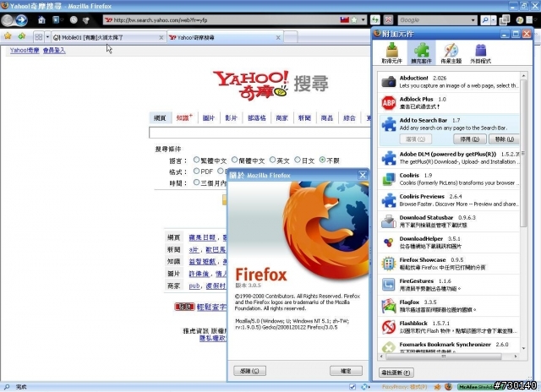Select Japanese language radio
The image size is (541, 392).
point(298,160)
